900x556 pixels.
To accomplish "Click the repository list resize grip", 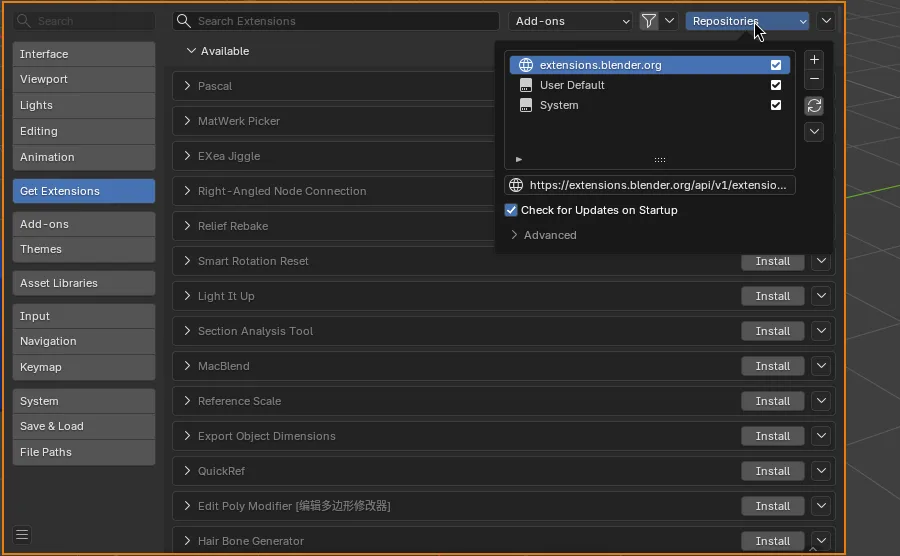I will (660, 160).
